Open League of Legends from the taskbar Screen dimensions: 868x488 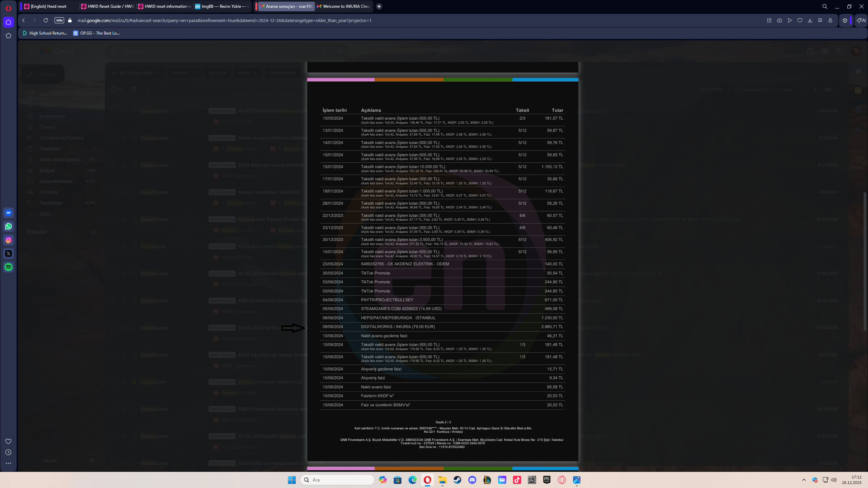coord(487,480)
